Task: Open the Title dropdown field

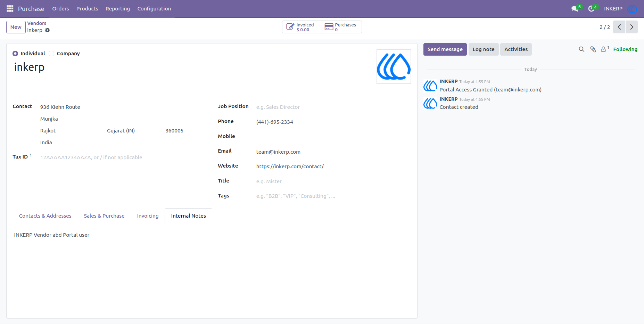Action: pos(333,181)
